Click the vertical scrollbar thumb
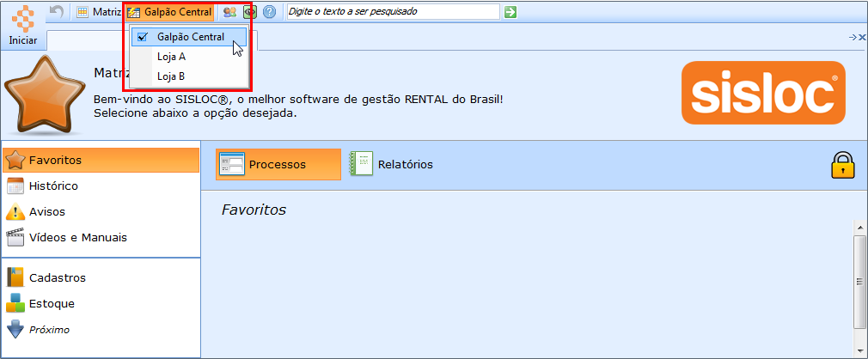 click(859, 283)
